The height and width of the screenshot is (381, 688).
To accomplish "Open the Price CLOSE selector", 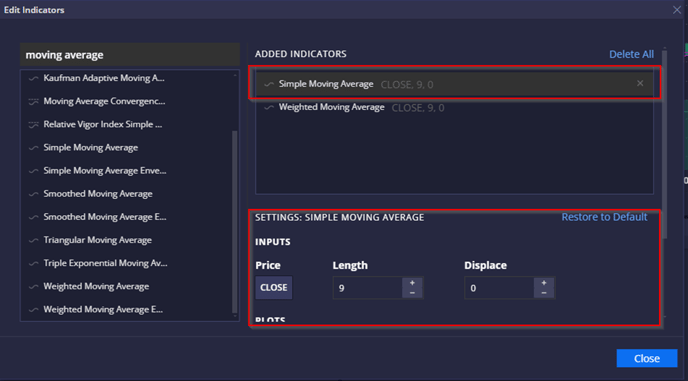I will 274,288.
